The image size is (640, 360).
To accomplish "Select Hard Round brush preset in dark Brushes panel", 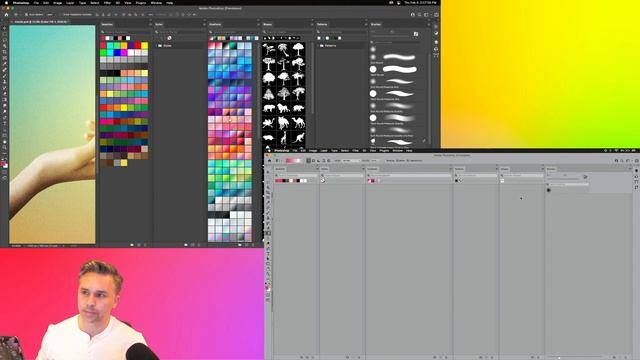I will (394, 69).
